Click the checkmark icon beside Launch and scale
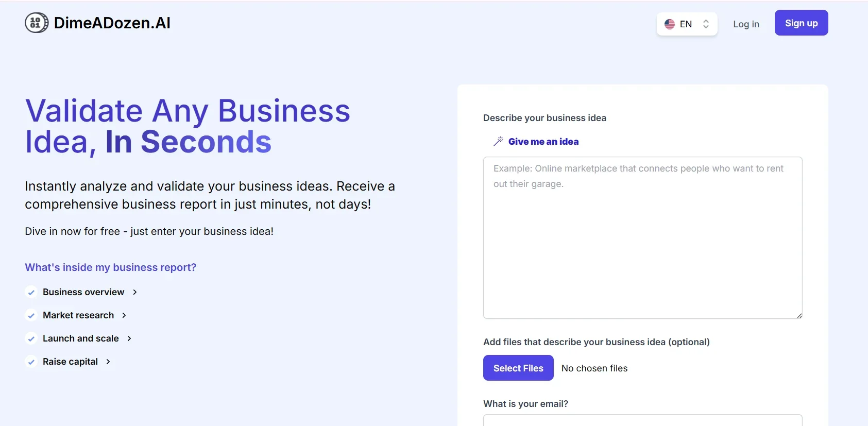The height and width of the screenshot is (426, 868). click(x=31, y=339)
